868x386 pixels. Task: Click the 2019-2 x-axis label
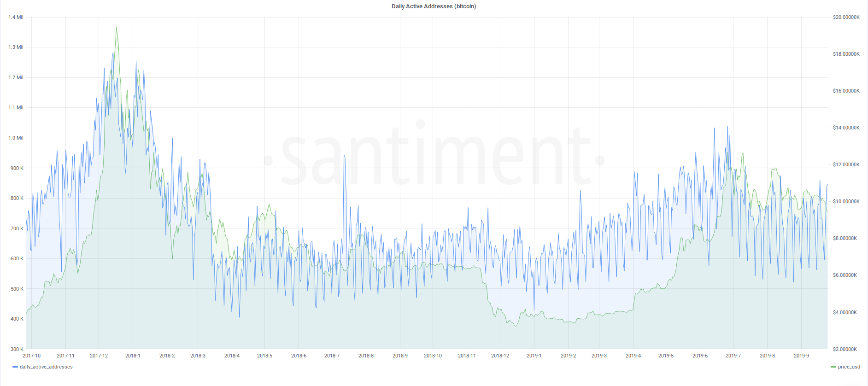pos(568,356)
